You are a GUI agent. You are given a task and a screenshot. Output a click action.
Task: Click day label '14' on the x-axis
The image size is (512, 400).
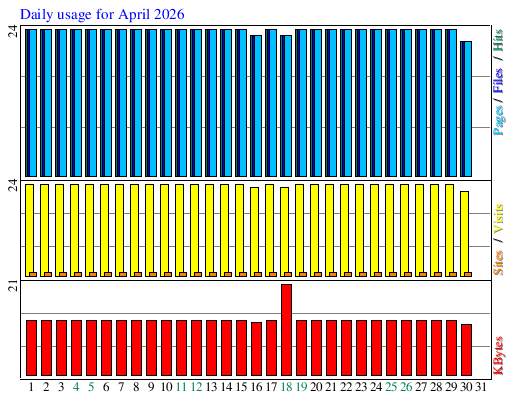click(226, 387)
